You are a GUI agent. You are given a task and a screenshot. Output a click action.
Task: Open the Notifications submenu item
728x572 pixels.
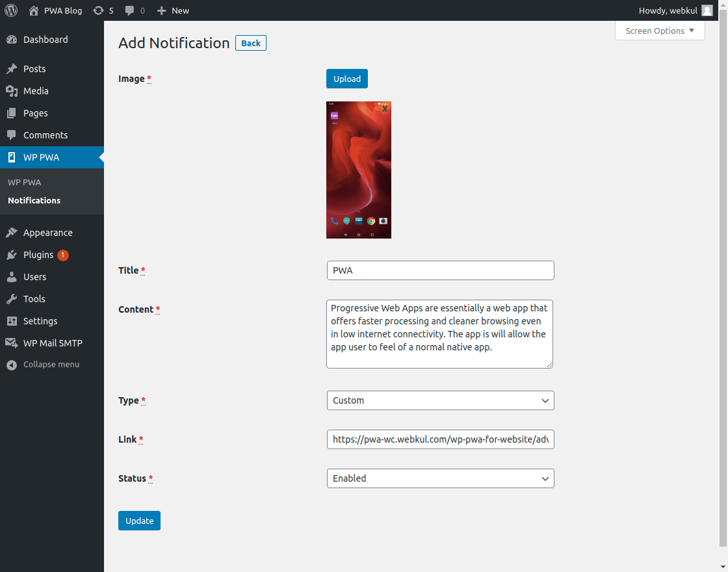click(x=34, y=200)
